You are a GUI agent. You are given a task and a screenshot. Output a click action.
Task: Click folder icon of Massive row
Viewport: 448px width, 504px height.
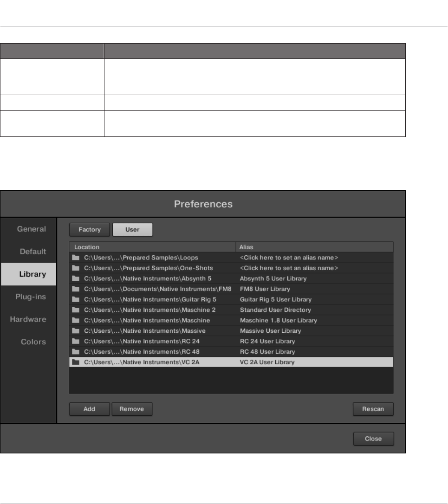[76, 330]
